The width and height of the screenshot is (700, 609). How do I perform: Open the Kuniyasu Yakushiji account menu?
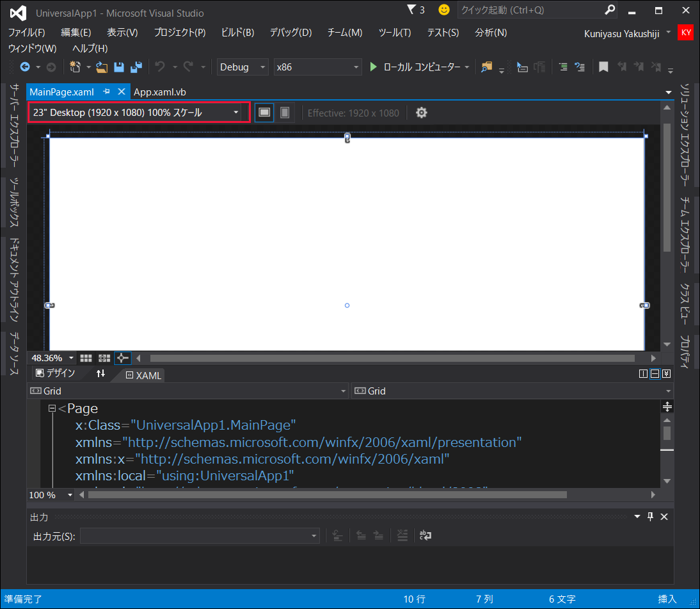[622, 33]
